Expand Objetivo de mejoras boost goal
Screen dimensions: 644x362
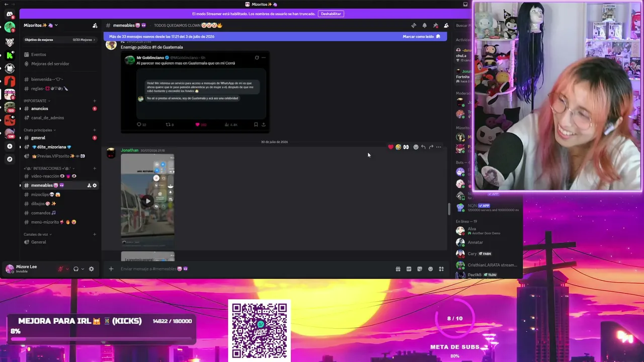(x=60, y=40)
